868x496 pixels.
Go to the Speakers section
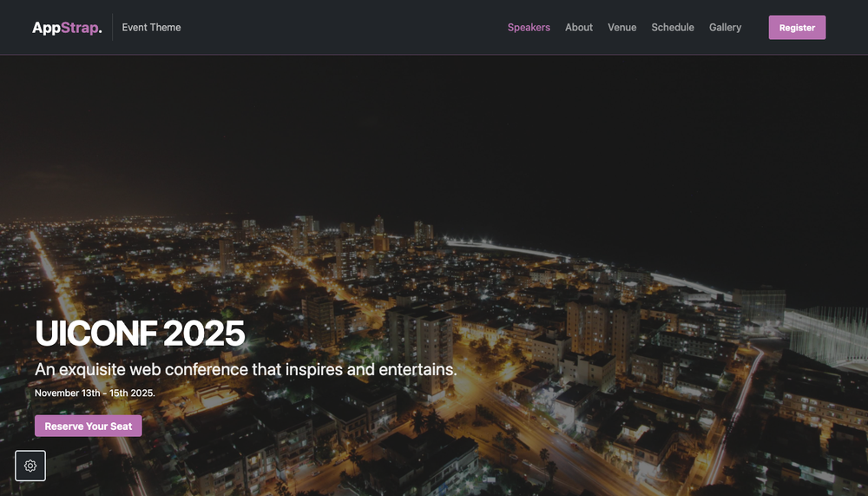(x=529, y=27)
